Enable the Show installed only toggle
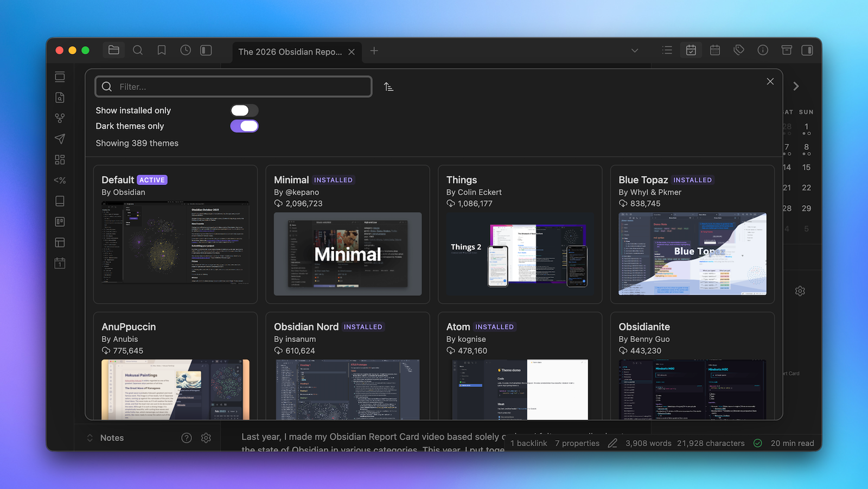The height and width of the screenshot is (489, 868). pos(244,111)
